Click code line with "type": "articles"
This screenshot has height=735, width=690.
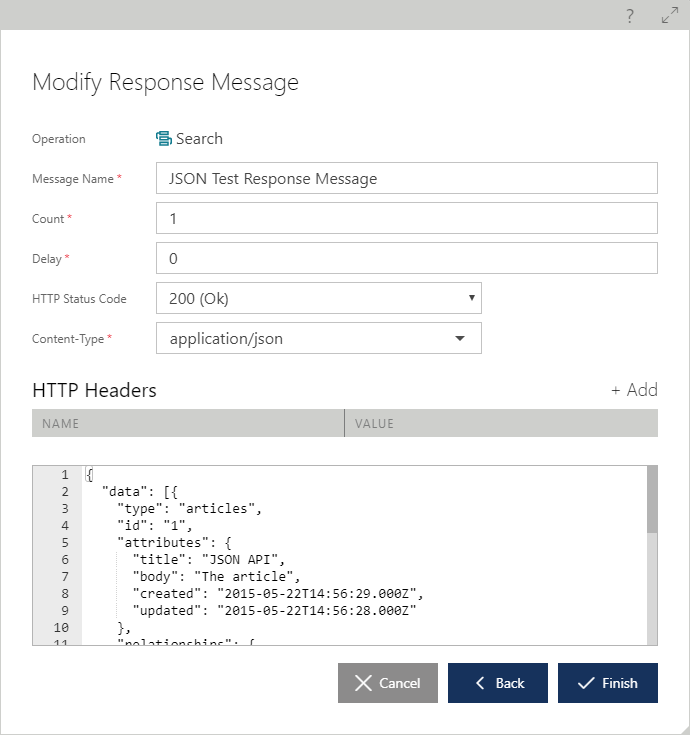189,509
